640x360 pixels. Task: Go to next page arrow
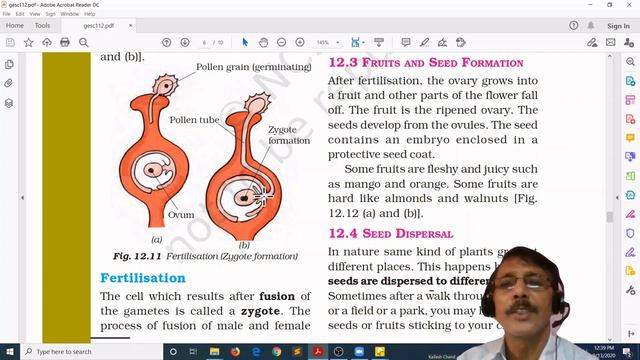click(185, 42)
